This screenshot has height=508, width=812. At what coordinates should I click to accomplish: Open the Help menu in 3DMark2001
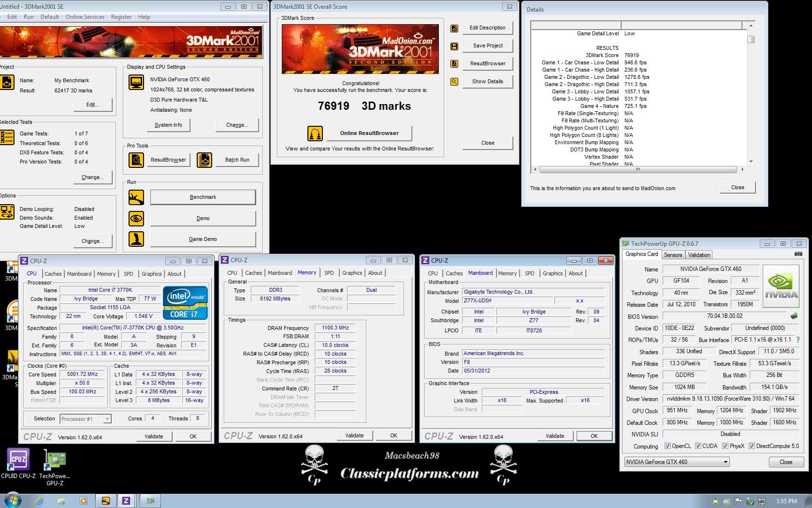click(144, 17)
